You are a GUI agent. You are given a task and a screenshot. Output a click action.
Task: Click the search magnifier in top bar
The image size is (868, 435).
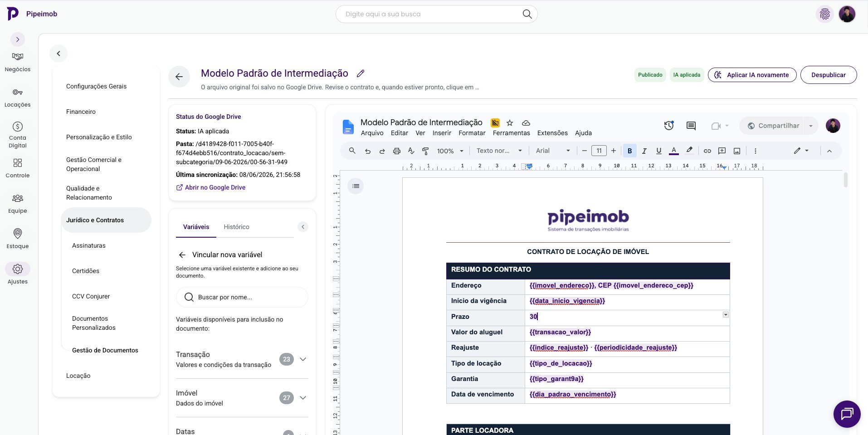tap(527, 14)
